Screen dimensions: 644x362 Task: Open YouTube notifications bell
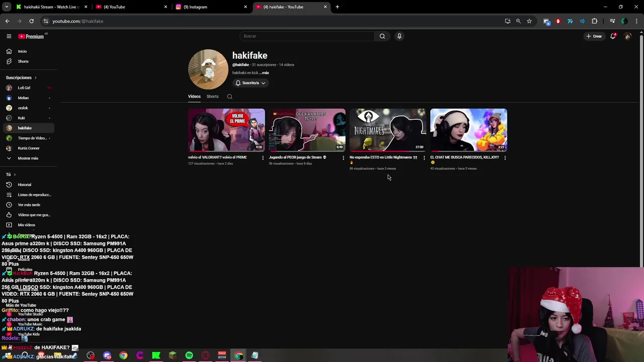(613, 36)
